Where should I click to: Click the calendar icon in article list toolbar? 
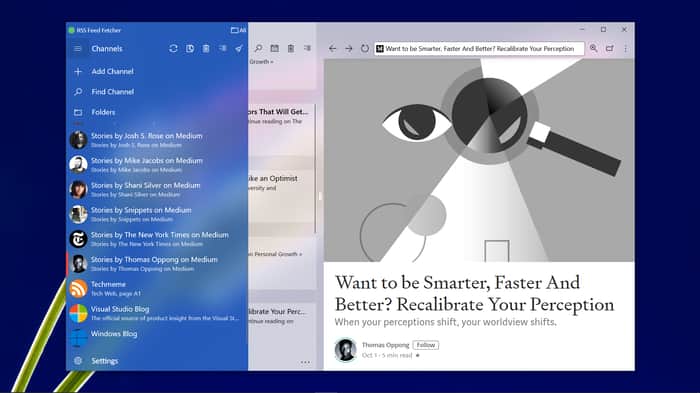tap(275, 48)
